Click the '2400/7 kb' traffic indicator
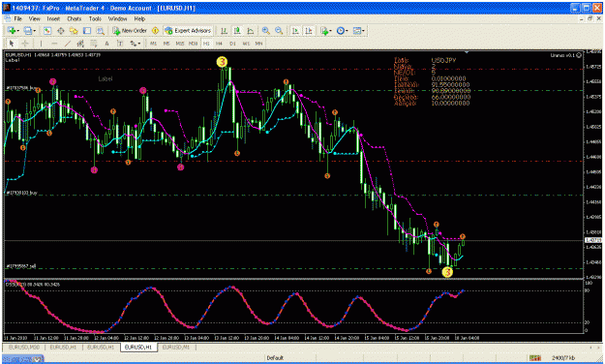 coord(563,358)
